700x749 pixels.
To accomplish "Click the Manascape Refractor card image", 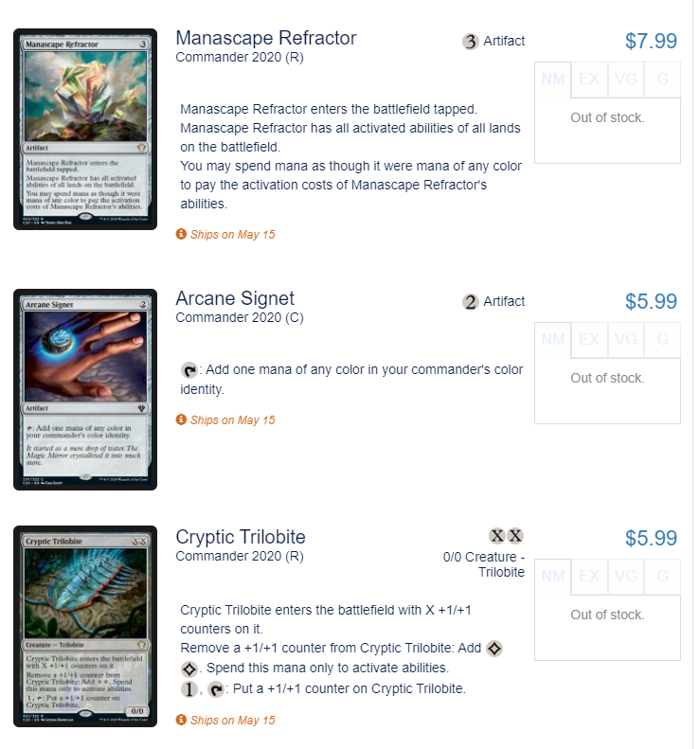I will coord(85,129).
